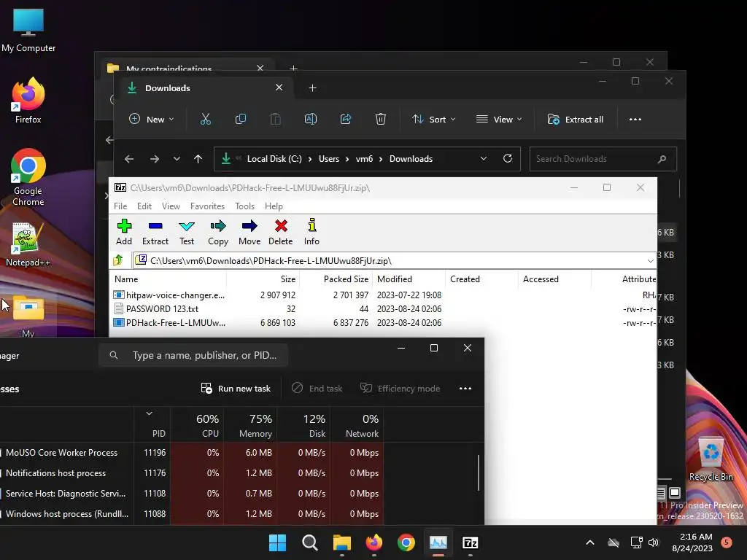This screenshot has width=747, height=560.
Task: Open Explorer See more options menu
Action: click(x=635, y=119)
